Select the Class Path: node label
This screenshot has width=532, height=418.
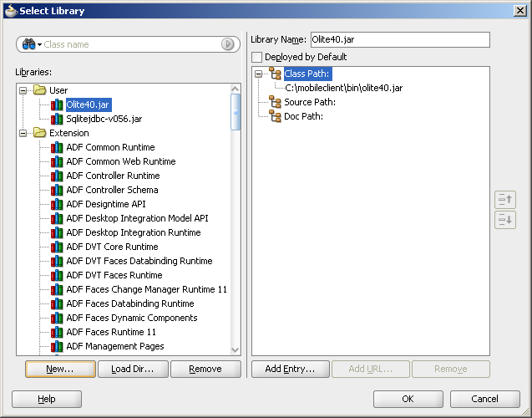[x=307, y=74]
